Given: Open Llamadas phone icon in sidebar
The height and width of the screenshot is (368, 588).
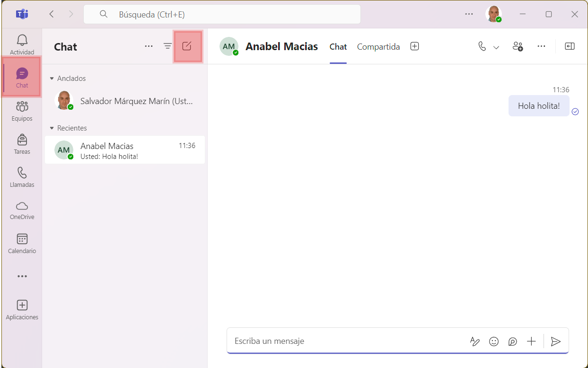Looking at the screenshot, I should 22,177.
